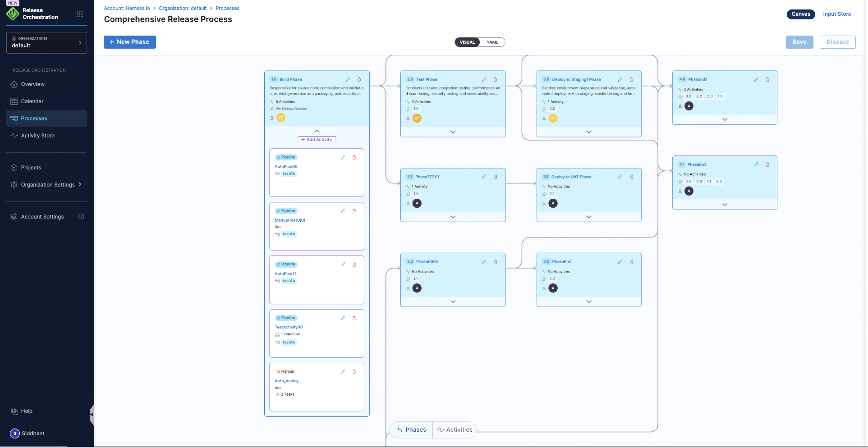The width and height of the screenshot is (868, 447).
Task: Open the module switcher grid icon
Action: [80, 14]
